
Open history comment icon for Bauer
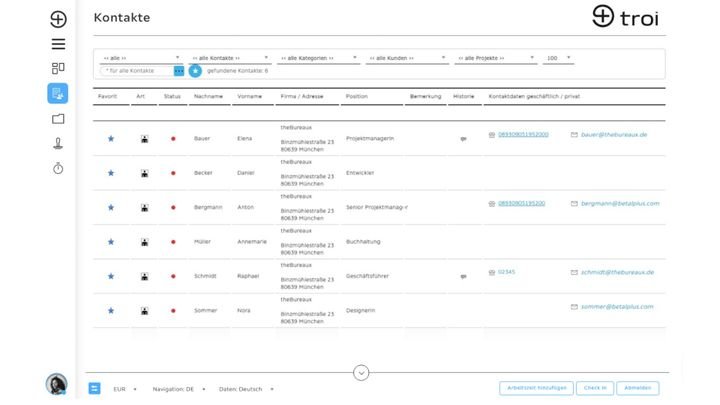point(463,139)
